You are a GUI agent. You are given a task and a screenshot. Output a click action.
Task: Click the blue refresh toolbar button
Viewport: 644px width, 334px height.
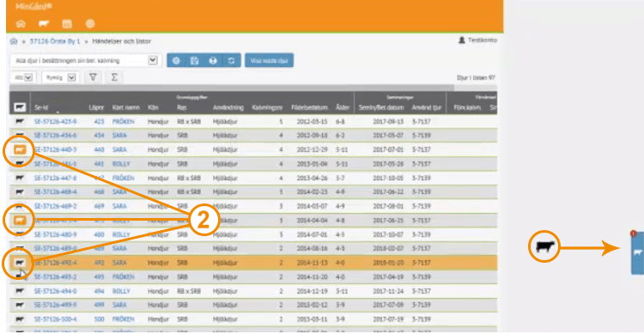(231, 60)
